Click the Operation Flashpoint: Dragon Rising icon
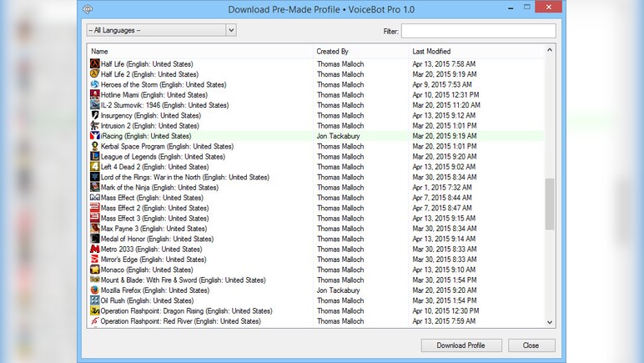The width and height of the screenshot is (644, 363). [x=95, y=310]
